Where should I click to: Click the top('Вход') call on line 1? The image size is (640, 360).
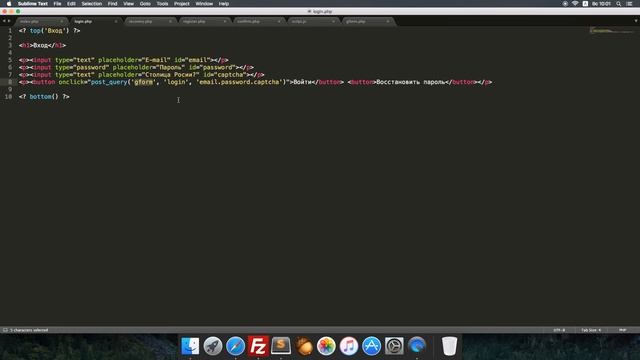click(49, 31)
